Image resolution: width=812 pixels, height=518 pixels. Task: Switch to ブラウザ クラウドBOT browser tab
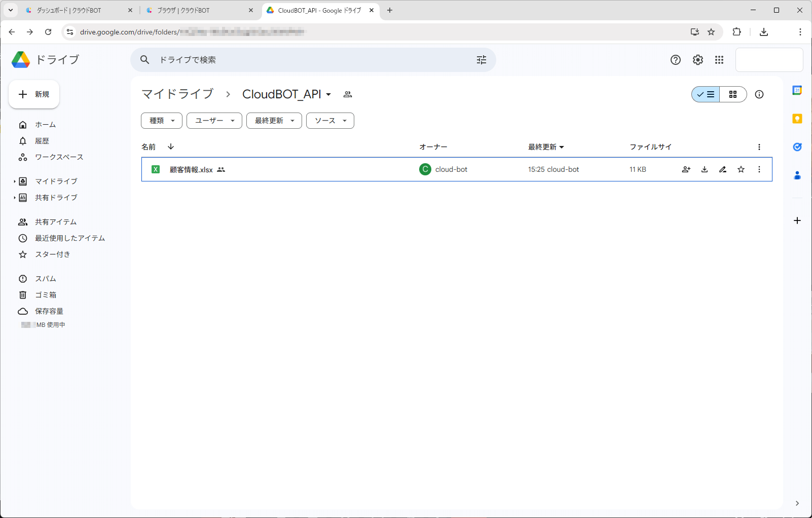coord(199,10)
